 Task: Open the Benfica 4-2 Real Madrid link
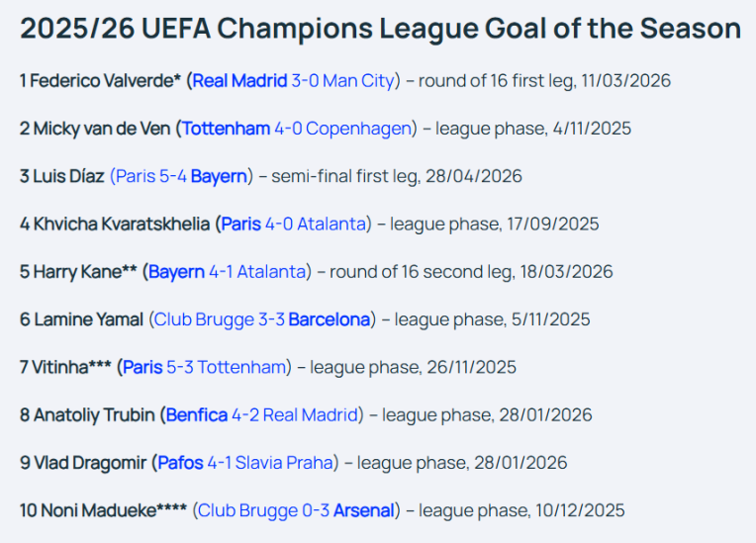click(x=262, y=414)
